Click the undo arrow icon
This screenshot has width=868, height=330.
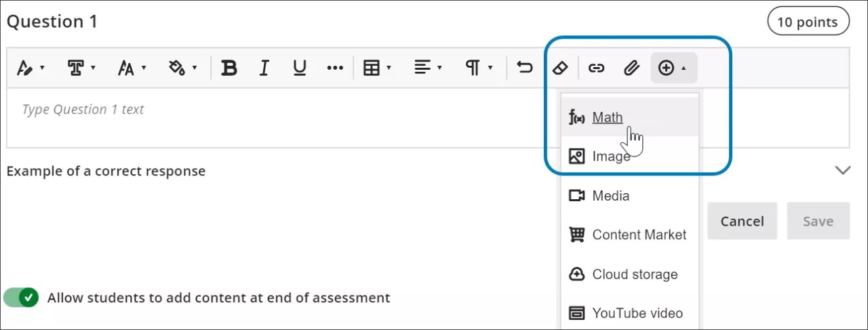point(524,68)
